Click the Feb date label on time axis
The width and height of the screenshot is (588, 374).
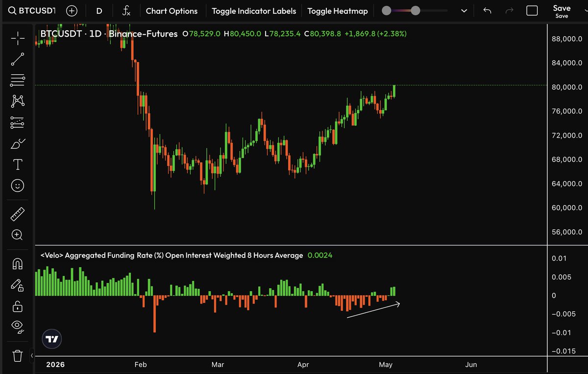coord(140,365)
